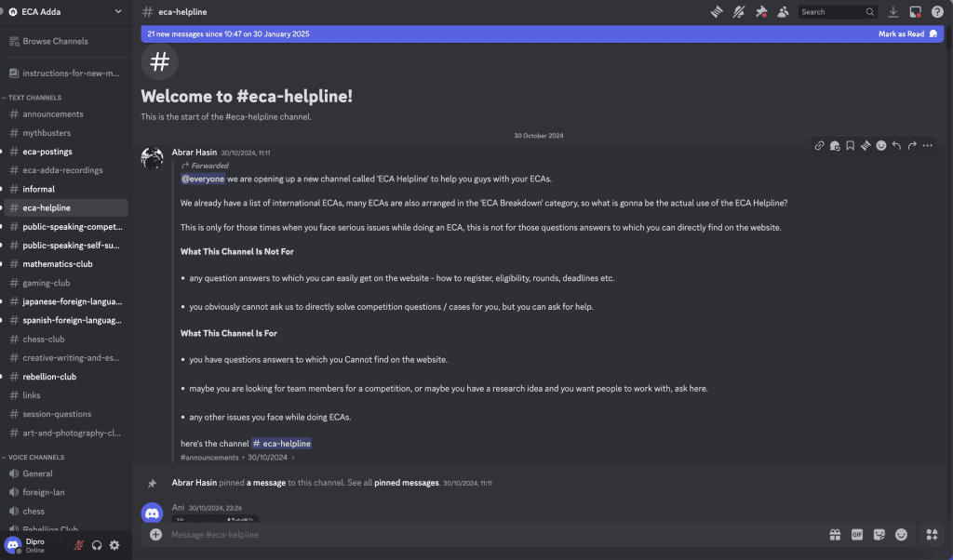Open User Settings gear icon

click(x=114, y=545)
